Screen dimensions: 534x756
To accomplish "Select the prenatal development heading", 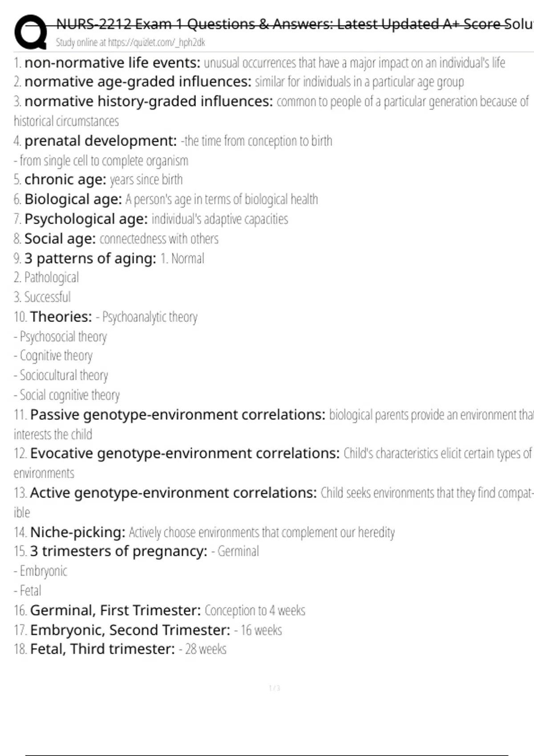I will coord(101,141).
